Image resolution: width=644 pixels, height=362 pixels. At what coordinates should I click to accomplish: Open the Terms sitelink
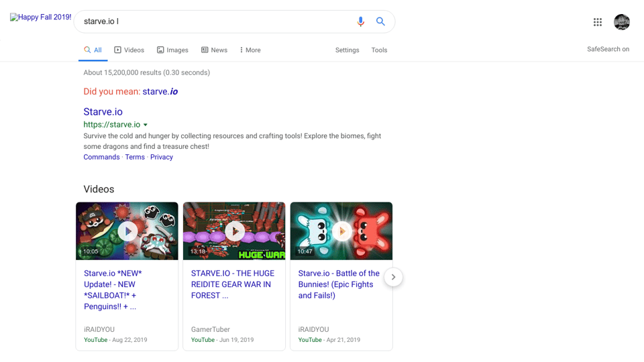click(135, 157)
